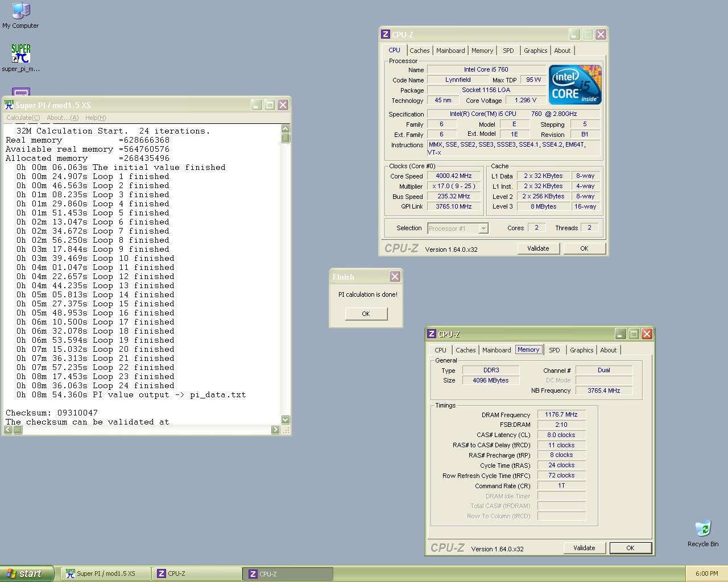Switch to SPD tab in top CPU-Z

508,51
